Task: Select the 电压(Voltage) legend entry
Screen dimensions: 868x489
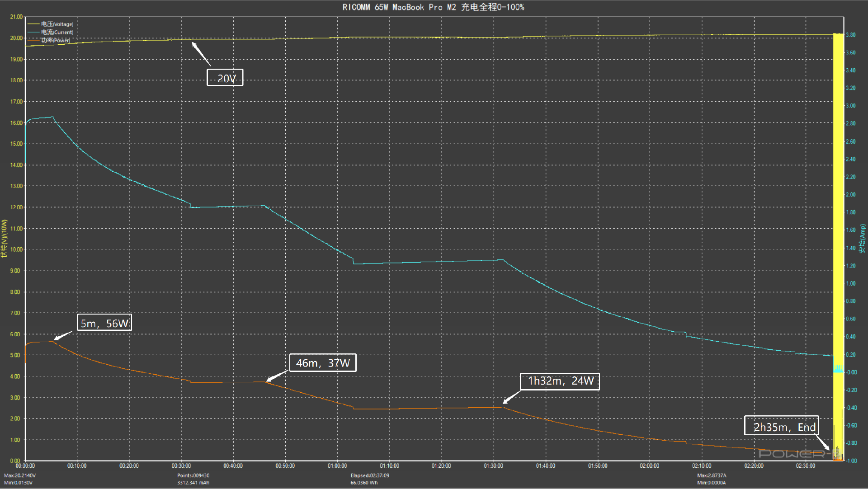Action: (57, 24)
